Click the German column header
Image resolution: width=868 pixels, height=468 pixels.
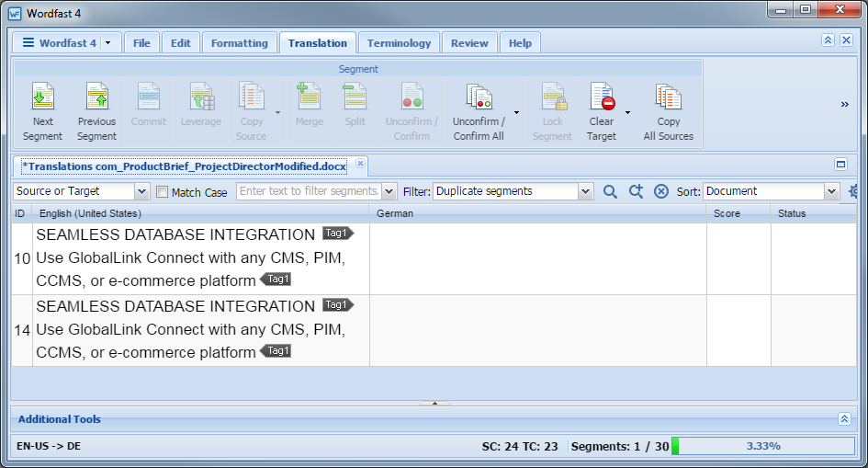537,213
